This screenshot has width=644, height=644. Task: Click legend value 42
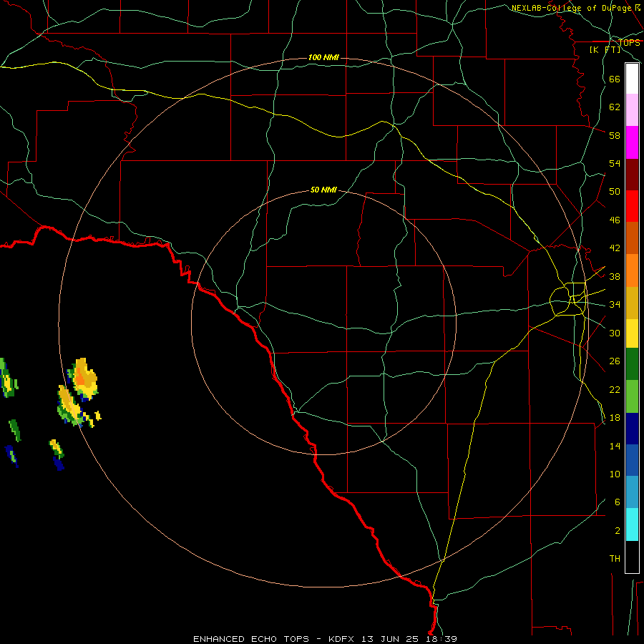pos(615,248)
